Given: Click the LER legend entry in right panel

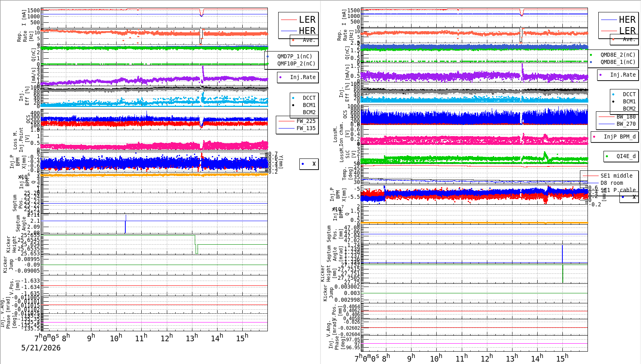Looking at the screenshot, I should pos(627,31).
